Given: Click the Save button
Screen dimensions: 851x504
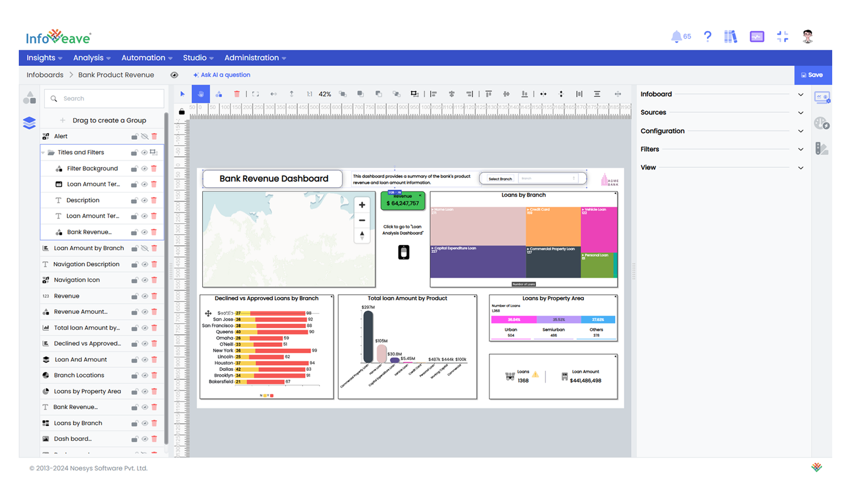Looking at the screenshot, I should (812, 75).
